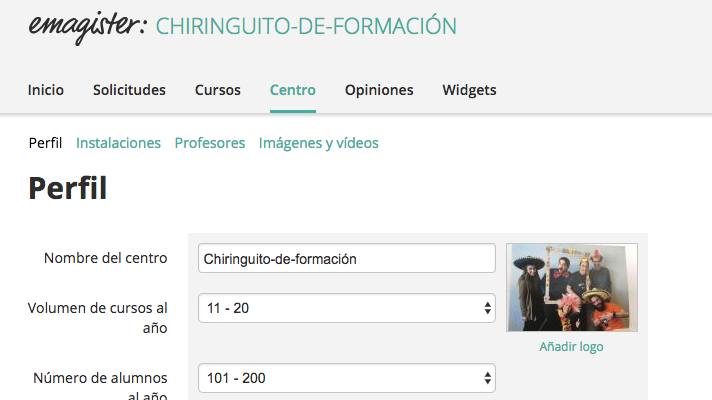Select the Centro tab
Image resolution: width=712 pixels, height=400 pixels.
293,90
